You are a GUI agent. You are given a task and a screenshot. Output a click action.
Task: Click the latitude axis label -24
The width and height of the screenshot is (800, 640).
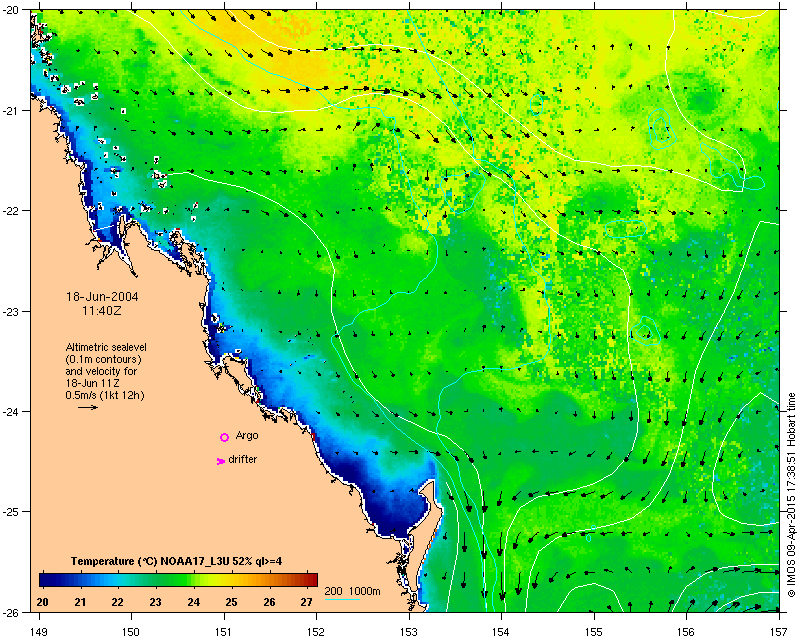click(10, 411)
